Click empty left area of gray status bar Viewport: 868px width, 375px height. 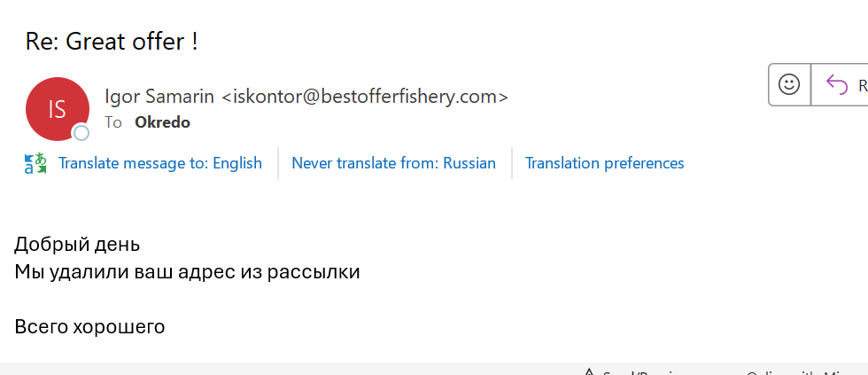266,369
